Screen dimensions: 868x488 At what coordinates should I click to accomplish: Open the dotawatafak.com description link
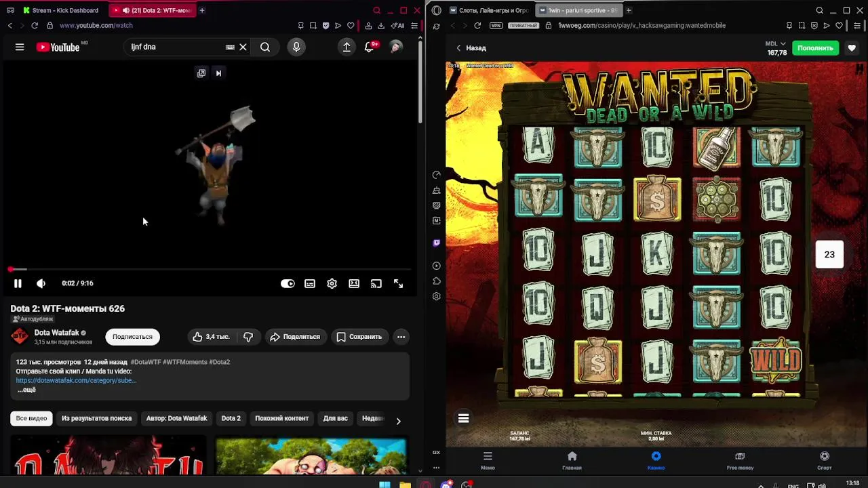click(76, 380)
